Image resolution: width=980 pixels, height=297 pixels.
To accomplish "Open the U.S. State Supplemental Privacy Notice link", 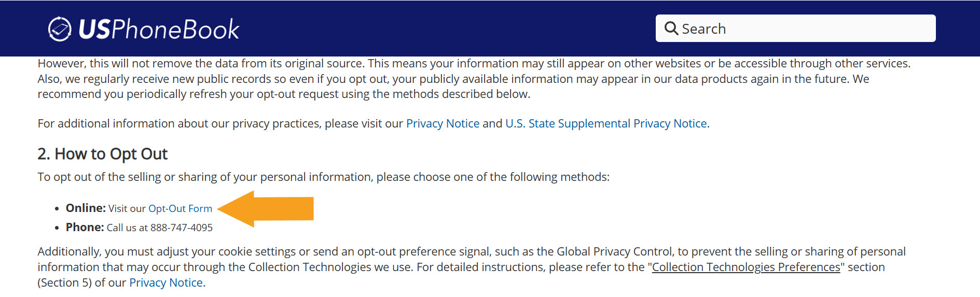I will pos(606,123).
